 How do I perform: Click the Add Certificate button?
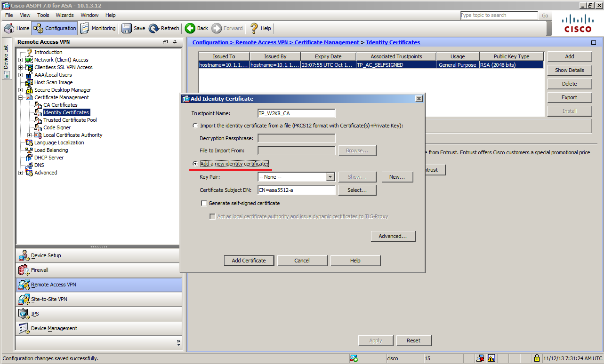[249, 261]
